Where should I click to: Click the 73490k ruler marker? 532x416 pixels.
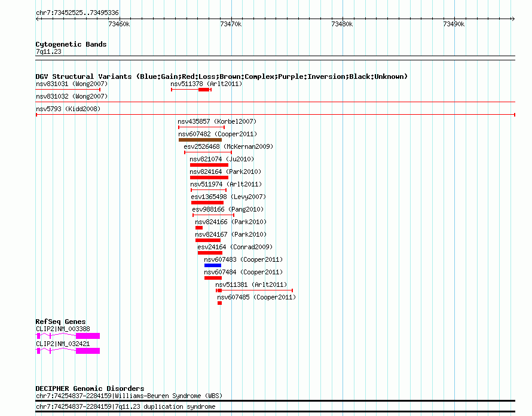coord(454,24)
